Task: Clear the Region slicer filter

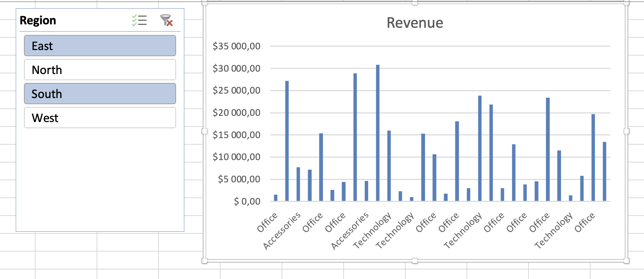Action: 166,21
